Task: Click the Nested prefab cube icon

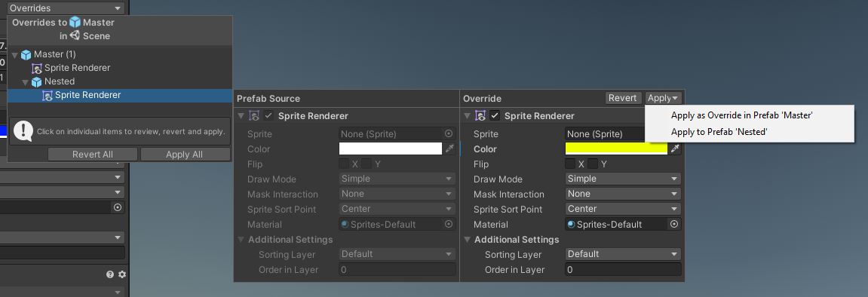Action: 36,82
